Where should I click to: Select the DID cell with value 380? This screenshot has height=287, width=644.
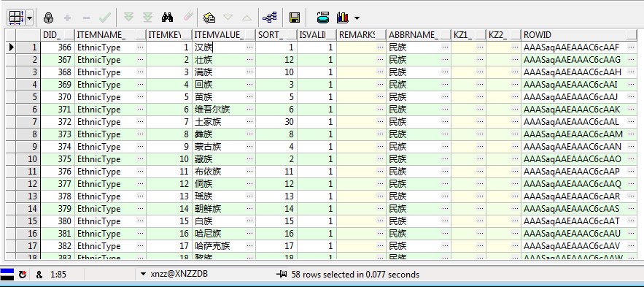tap(58, 221)
